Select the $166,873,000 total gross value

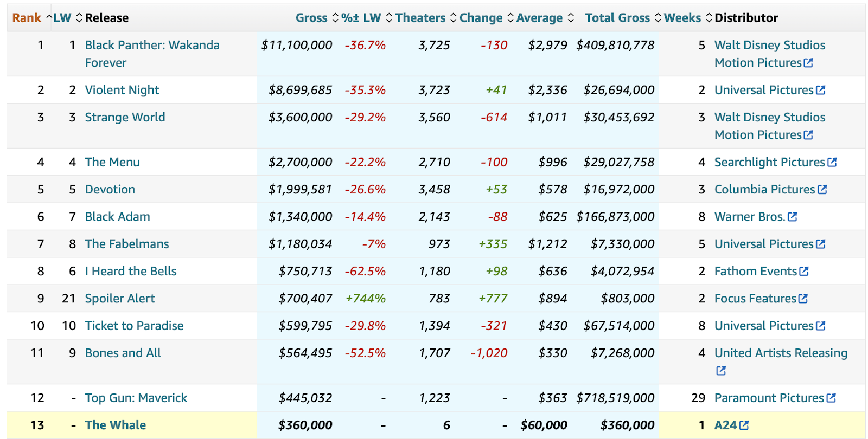click(615, 217)
